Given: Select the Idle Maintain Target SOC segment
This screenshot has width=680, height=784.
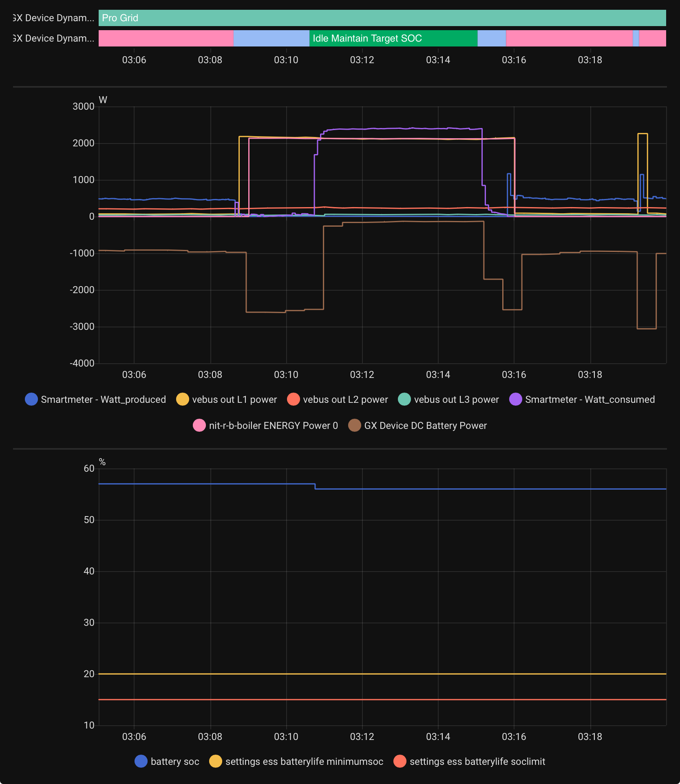Looking at the screenshot, I should 393,38.
